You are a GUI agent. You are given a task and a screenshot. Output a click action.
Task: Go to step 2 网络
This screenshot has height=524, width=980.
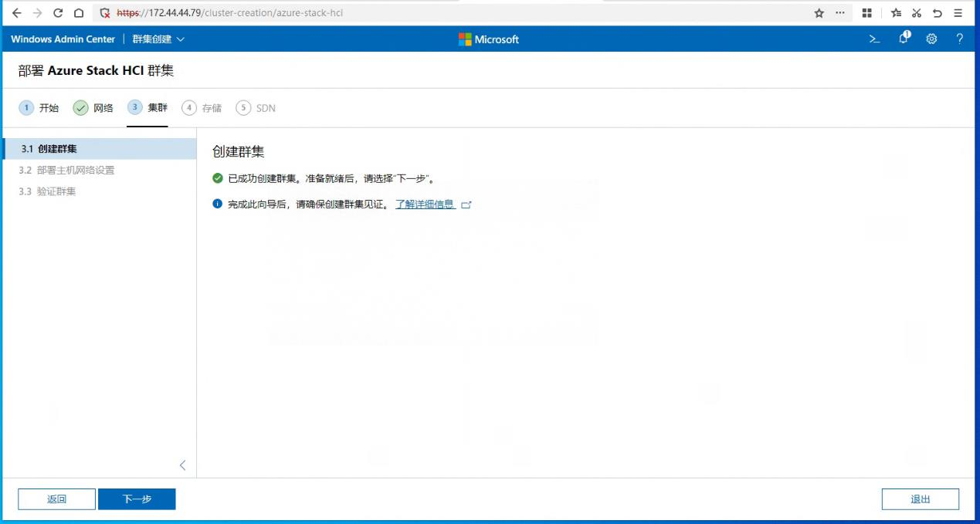93,108
